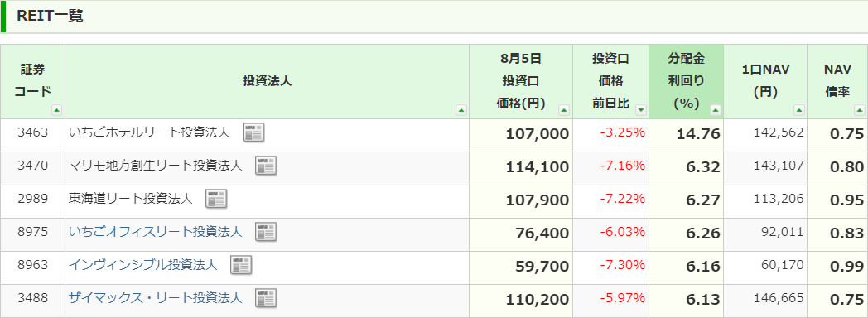Image resolution: width=868 pixels, height=318 pixels.
Task: Sort by 前日比 descending arrow
Action: [641, 110]
